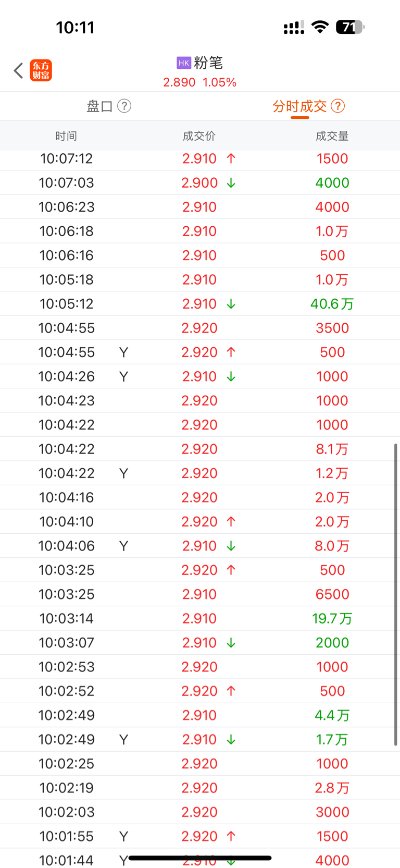This screenshot has height=868, width=400.
Task: Tap the Wi-Fi icon in status bar
Action: point(320,27)
